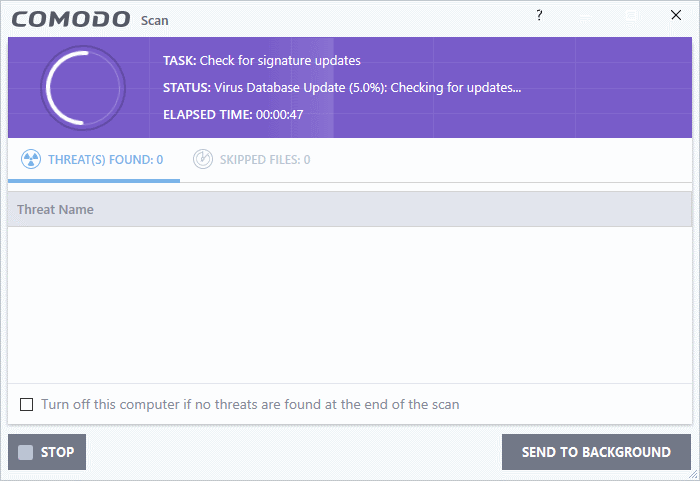
Task: Close the Comodo Scan window
Action: [676, 15]
